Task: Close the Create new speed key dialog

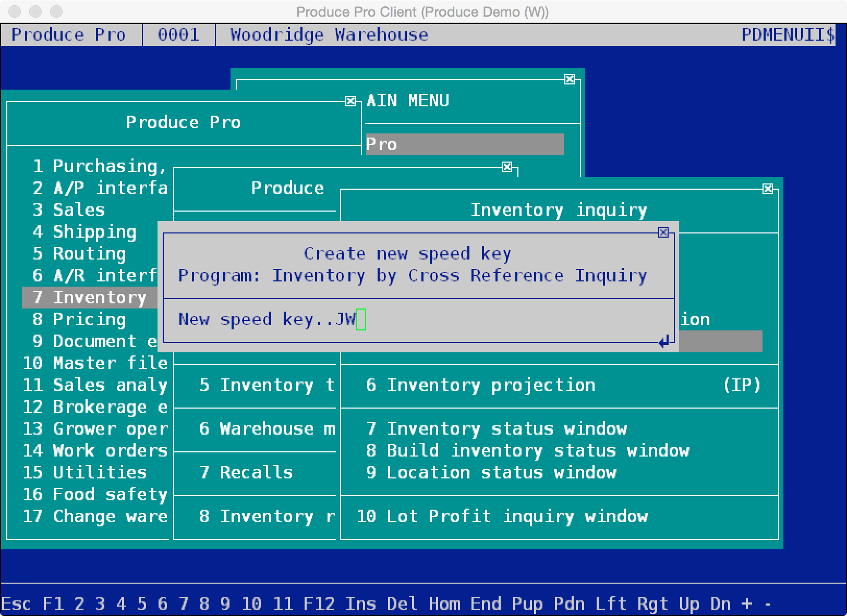Action: pyautogui.click(x=663, y=232)
